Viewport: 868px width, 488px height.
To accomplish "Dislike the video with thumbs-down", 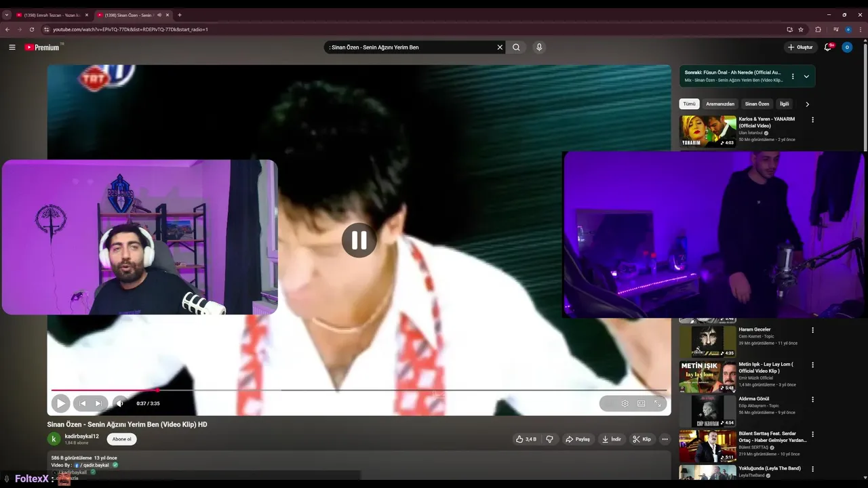I will pyautogui.click(x=549, y=439).
